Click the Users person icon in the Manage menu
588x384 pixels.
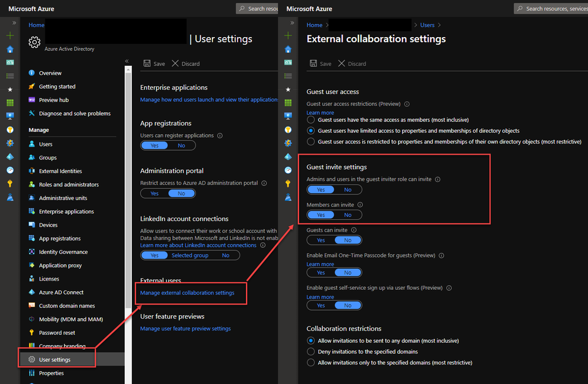32,144
